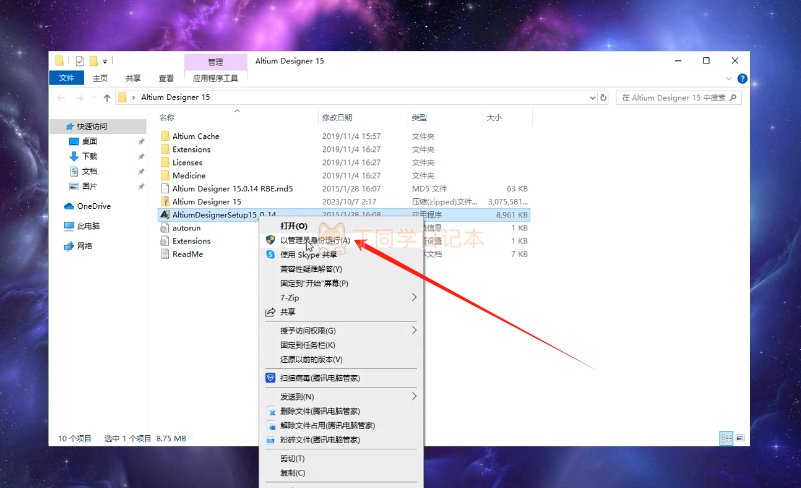Expand the 授予访问权限(G) submenu
801x488 pixels.
341,331
